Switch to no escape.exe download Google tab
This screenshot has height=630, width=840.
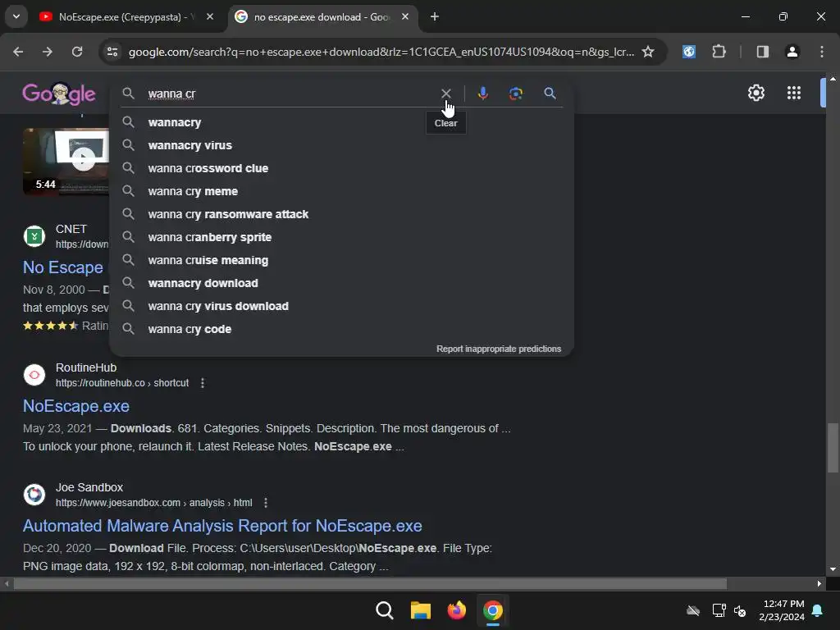tap(322, 17)
